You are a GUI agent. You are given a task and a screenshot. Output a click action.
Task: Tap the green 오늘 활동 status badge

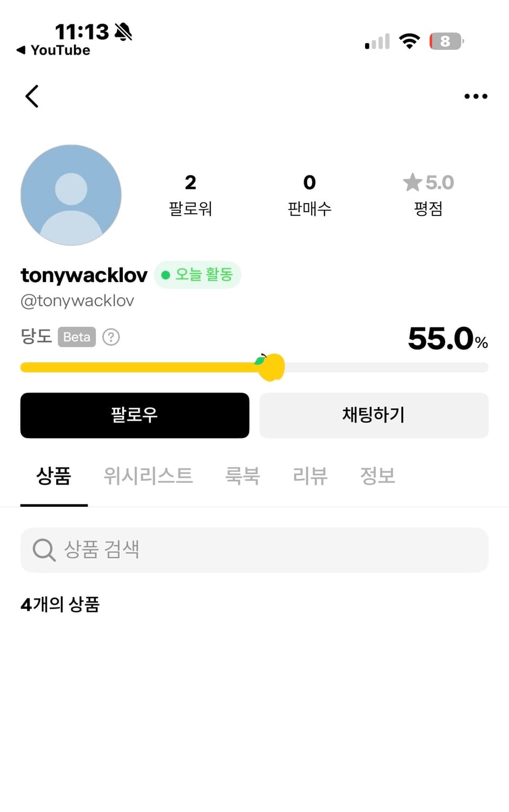(x=197, y=275)
